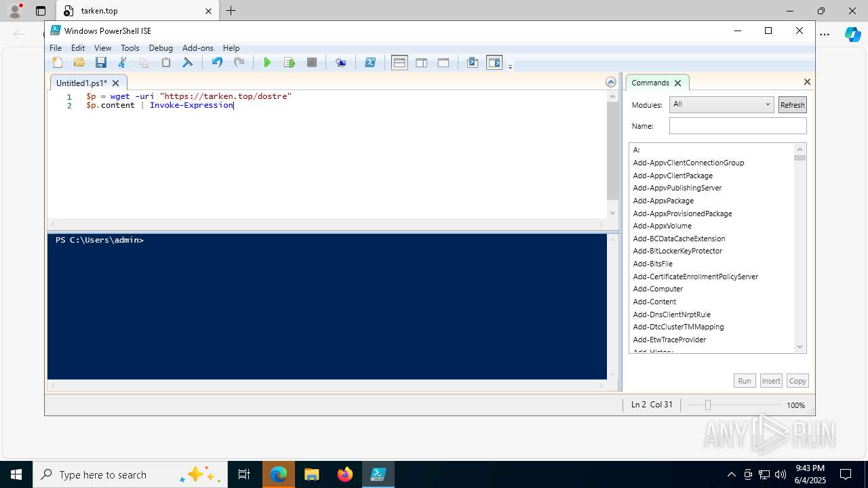Image resolution: width=868 pixels, height=488 pixels.
Task: Select Add-AppvPublishingServer command
Action: (x=677, y=188)
